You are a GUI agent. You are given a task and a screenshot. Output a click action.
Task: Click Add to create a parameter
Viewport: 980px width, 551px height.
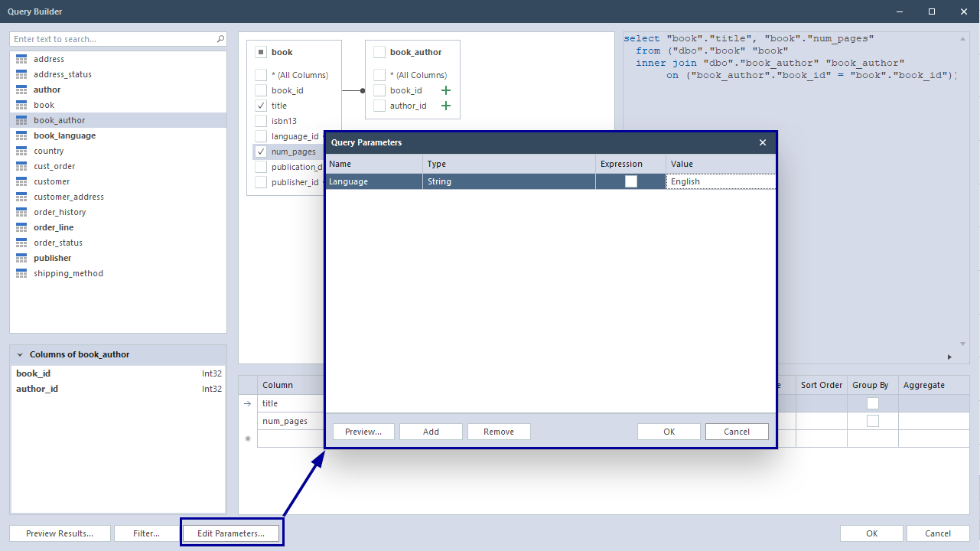click(x=431, y=432)
